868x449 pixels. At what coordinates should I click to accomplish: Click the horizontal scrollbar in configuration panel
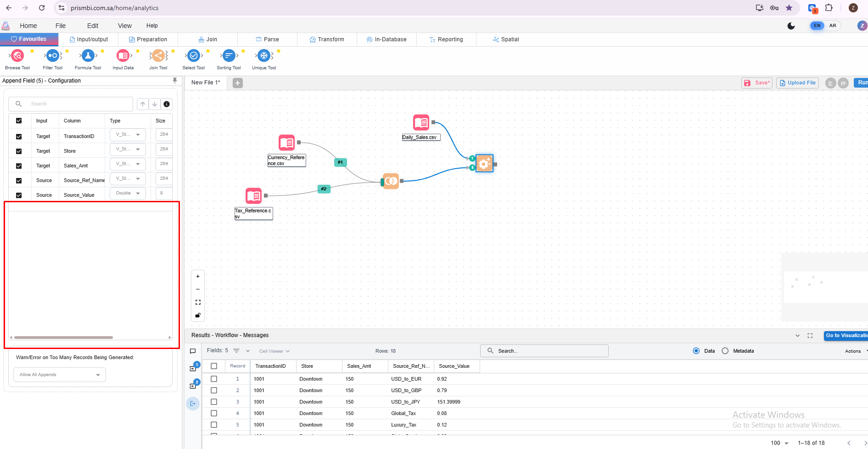64,338
